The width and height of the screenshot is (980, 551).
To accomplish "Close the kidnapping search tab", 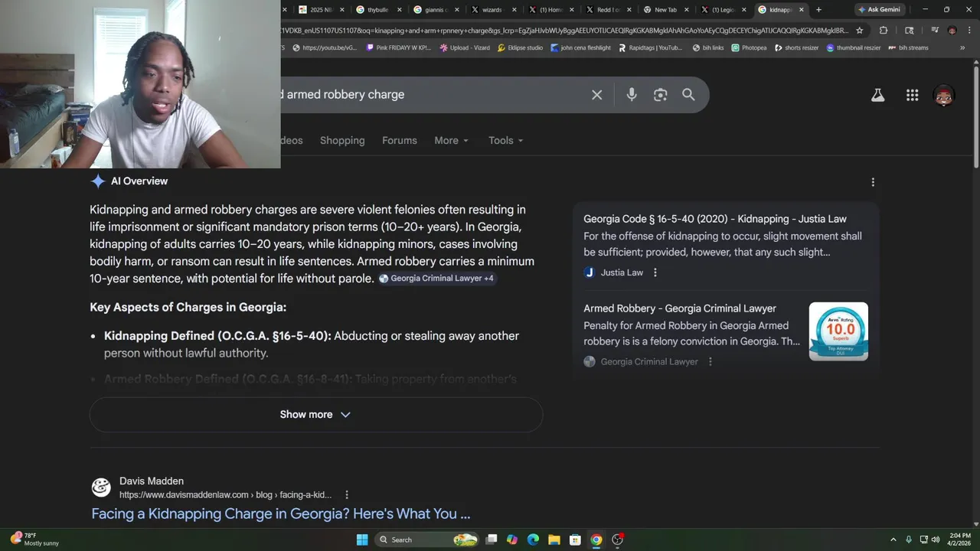I will [802, 10].
